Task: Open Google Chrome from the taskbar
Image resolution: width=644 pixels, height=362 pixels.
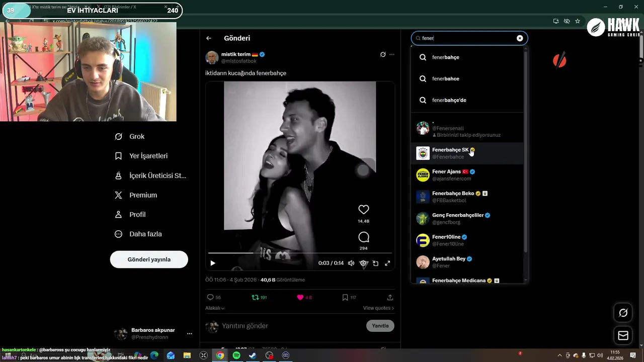Action: tap(220, 355)
